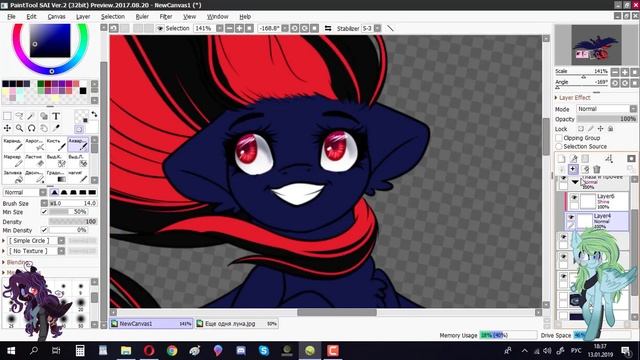Choose the Ластик eraser tool

[x=34, y=160]
